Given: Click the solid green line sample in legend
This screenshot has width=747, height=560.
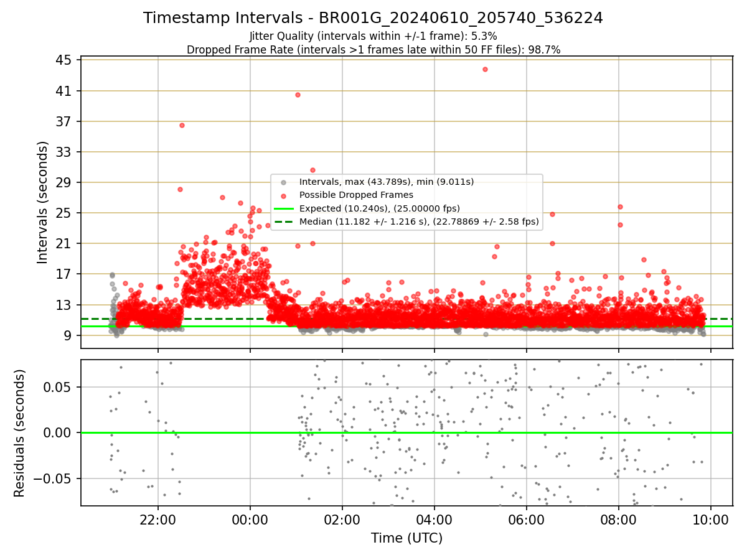Looking at the screenshot, I should tap(283, 208).
